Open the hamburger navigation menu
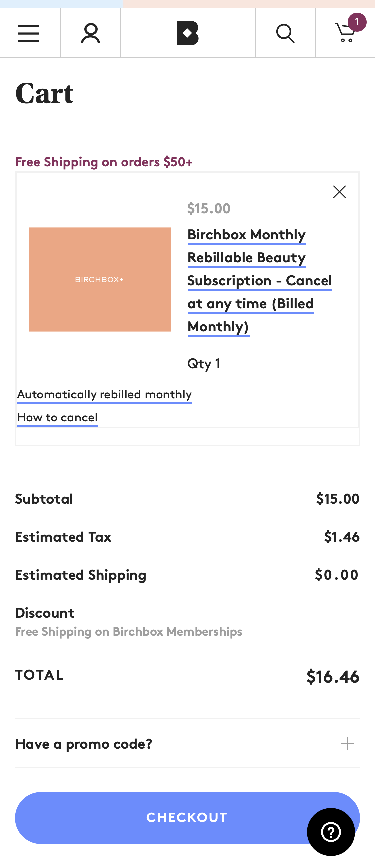Screen dimensions: 375x868 click(x=29, y=33)
